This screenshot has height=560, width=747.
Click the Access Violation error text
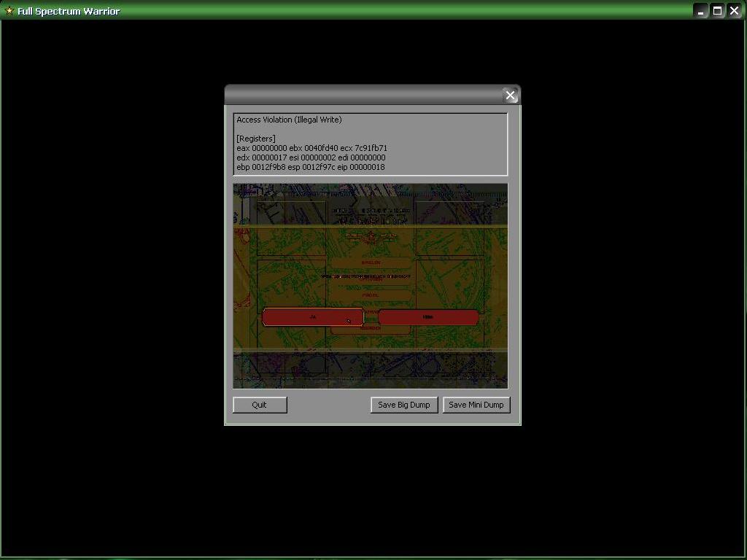[289, 120]
